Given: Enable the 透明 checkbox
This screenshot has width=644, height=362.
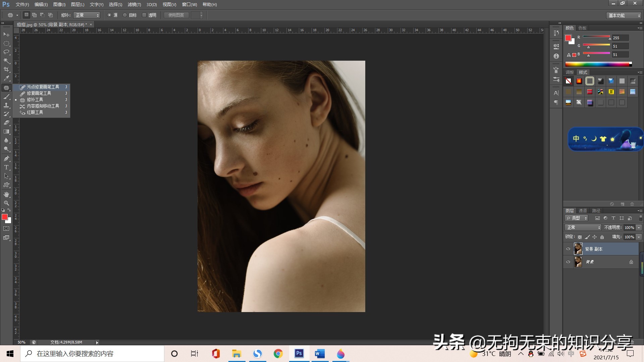Looking at the screenshot, I should click(x=144, y=15).
